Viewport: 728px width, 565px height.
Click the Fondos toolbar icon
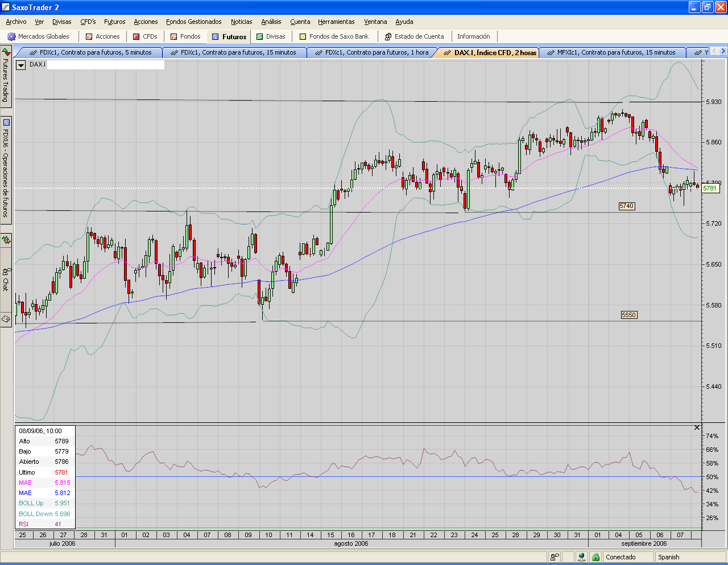174,36
